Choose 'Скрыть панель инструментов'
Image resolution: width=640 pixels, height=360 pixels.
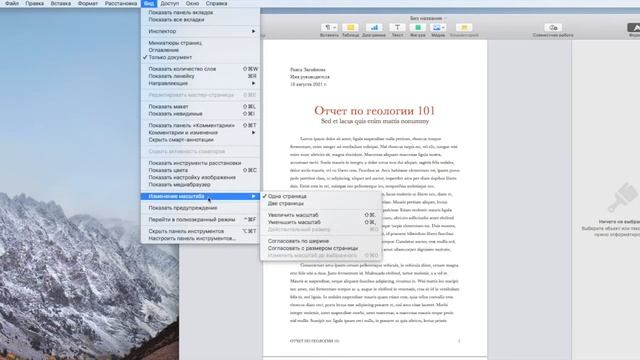[200, 231]
